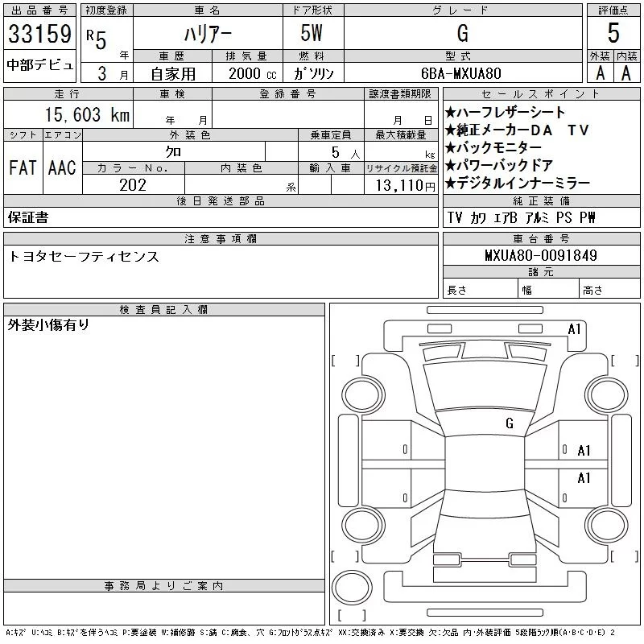Viewport: 644px width, 644px height.
Task: Click the color number 202
Action: click(133, 184)
